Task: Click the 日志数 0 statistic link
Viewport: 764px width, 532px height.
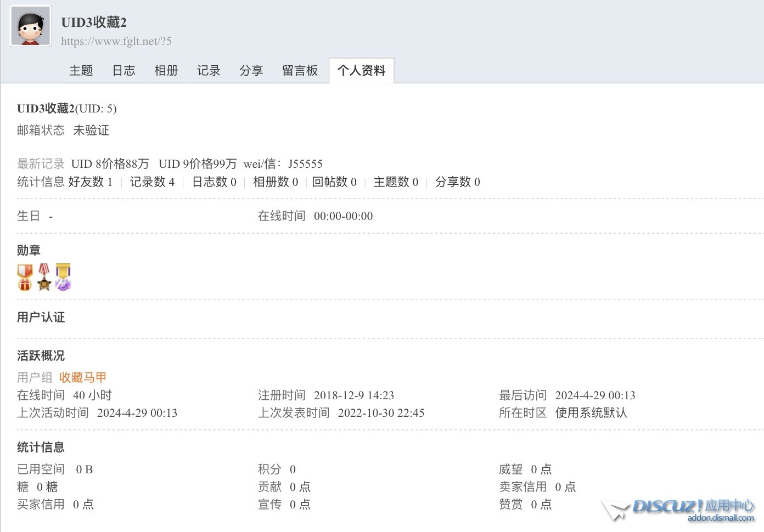Action: tap(214, 182)
